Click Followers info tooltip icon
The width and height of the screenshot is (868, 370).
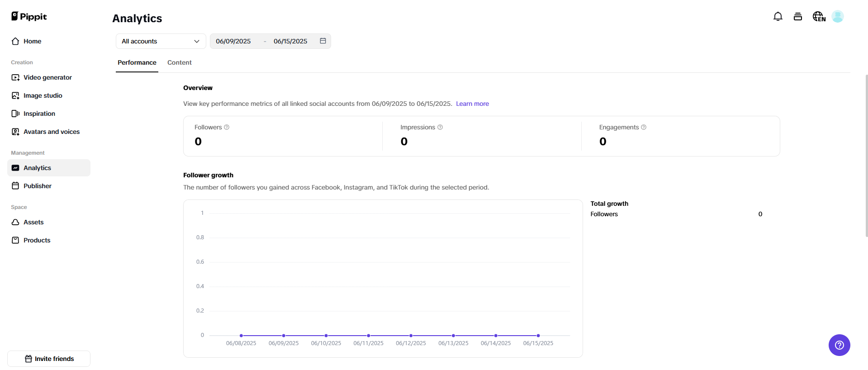pyautogui.click(x=227, y=127)
